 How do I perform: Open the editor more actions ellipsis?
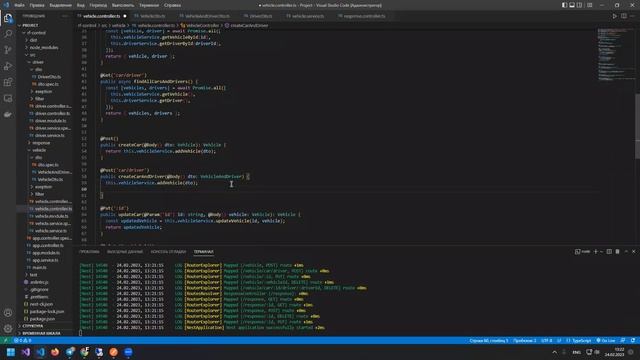pyautogui.click(x=633, y=16)
